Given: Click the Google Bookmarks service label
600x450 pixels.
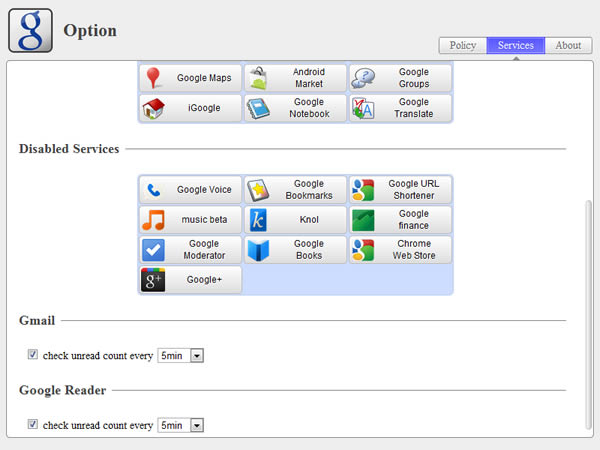Looking at the screenshot, I should [x=309, y=189].
